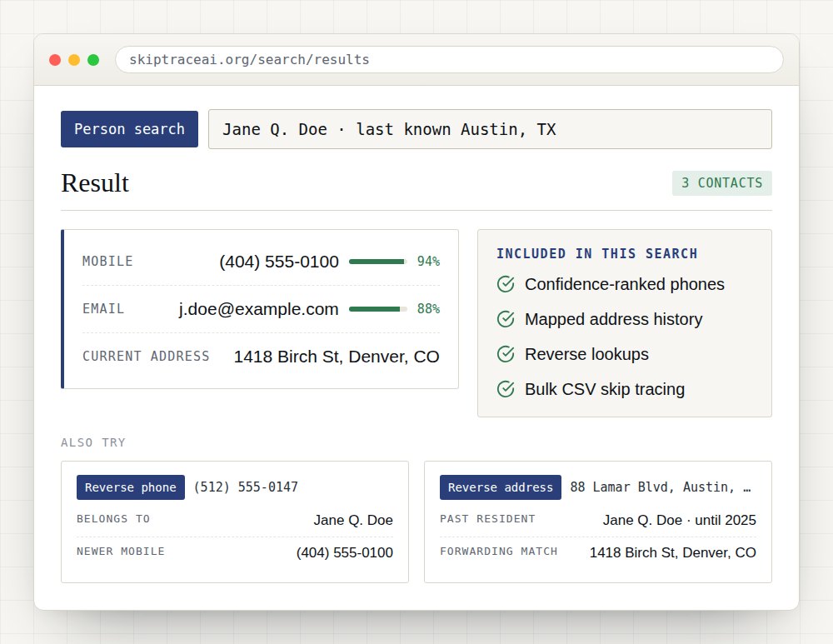Select the mobile number in the result card
This screenshot has height=644, width=833.
point(279,262)
